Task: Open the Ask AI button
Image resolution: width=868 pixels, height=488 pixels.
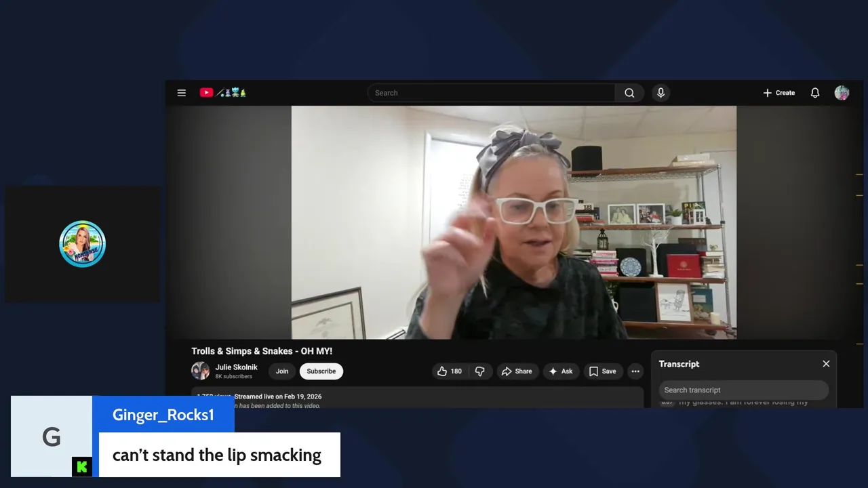Action: 561,371
